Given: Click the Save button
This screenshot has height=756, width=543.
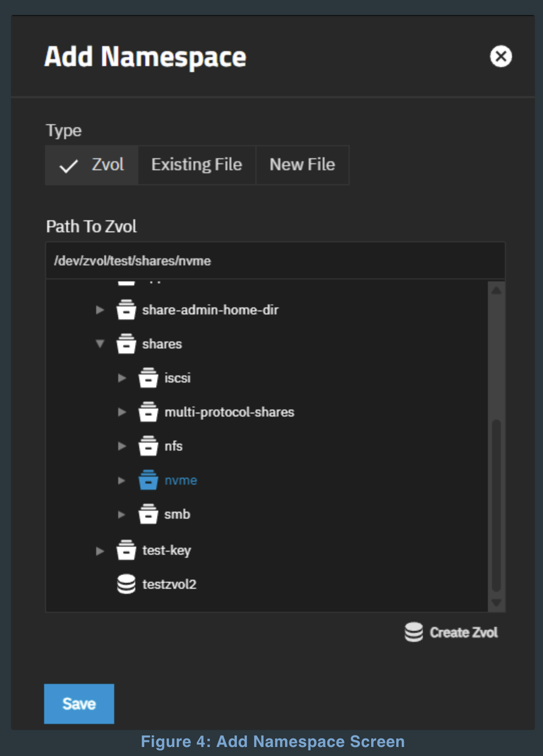Looking at the screenshot, I should point(79,703).
